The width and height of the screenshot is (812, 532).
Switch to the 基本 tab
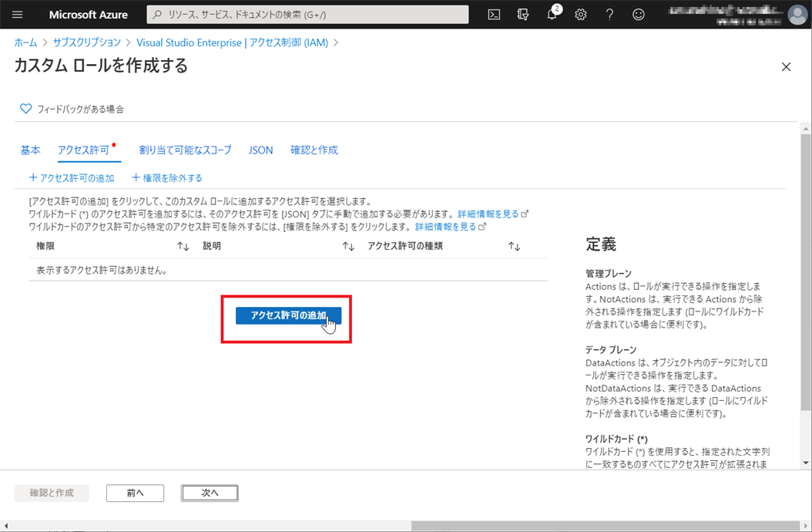tap(31, 150)
